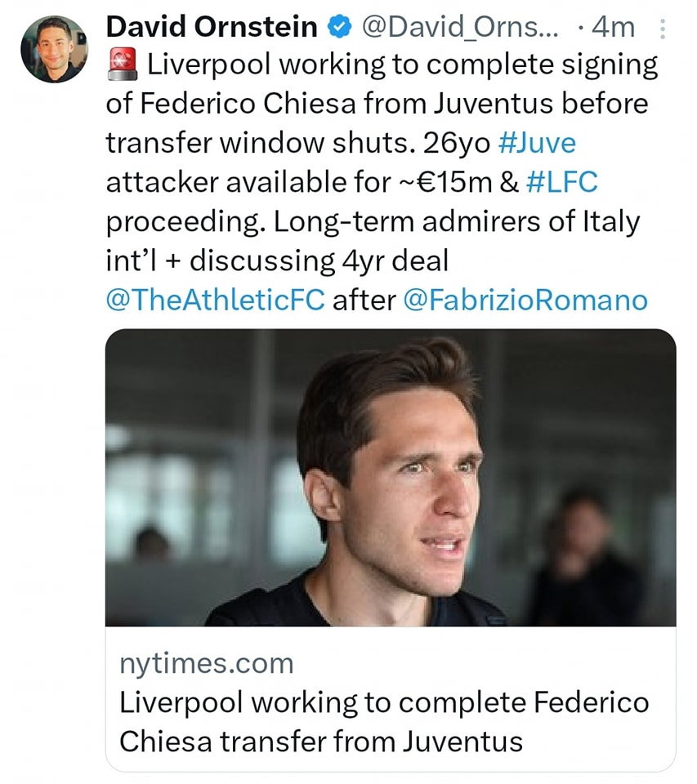The image size is (697, 784).
Task: Click the words "transfer window shuts"
Action: click(x=261, y=143)
